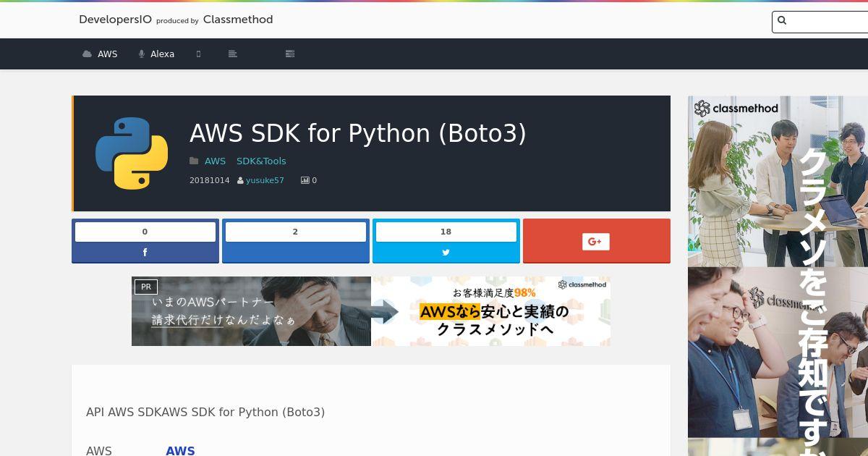Viewport: 868px width, 456px height.
Task: Open the classmethod sidebar advertisement
Action: (x=778, y=276)
